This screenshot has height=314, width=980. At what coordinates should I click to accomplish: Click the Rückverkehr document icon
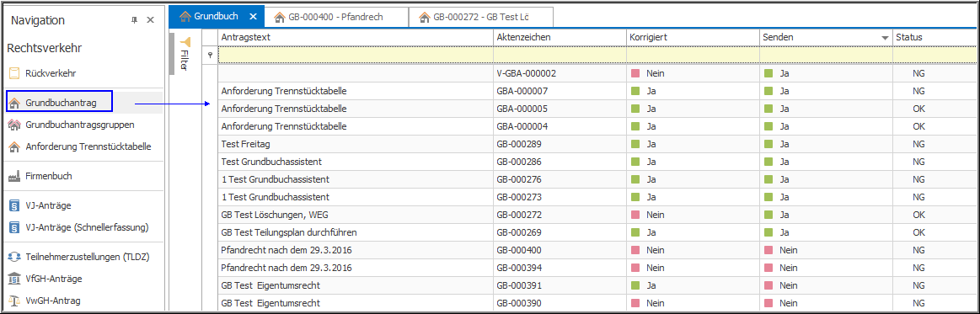pyautogui.click(x=13, y=73)
